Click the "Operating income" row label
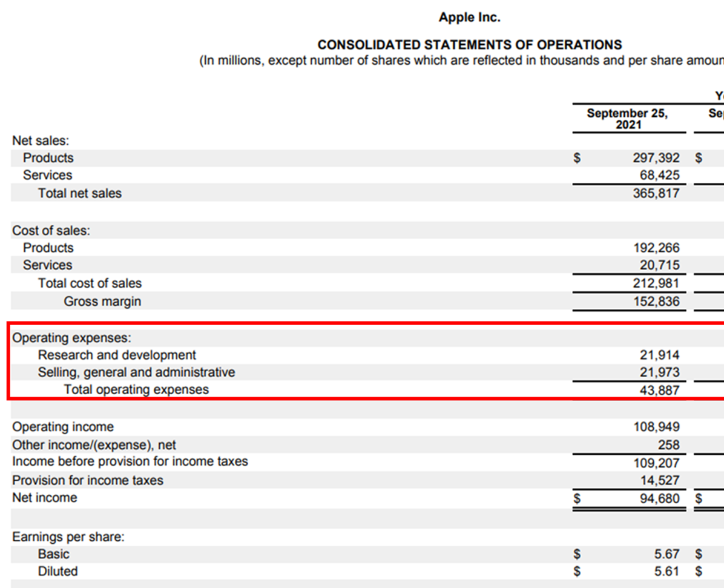The image size is (724, 588). coord(63,428)
